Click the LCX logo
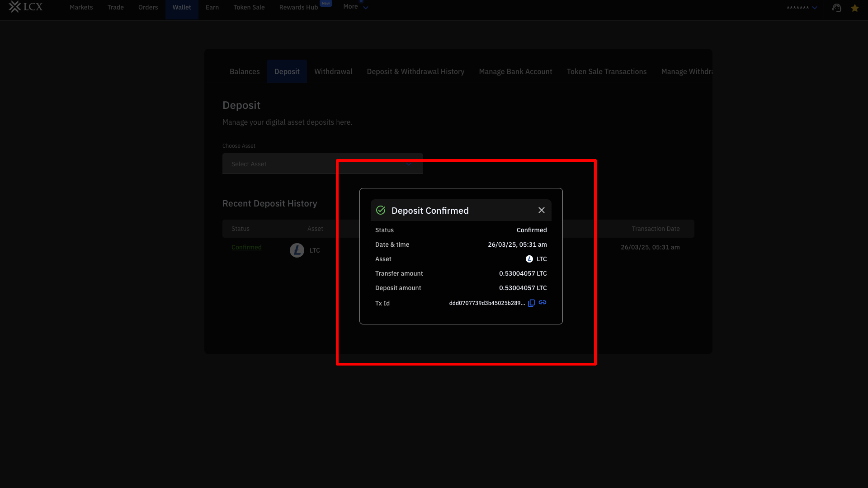868x488 pixels. tap(26, 7)
